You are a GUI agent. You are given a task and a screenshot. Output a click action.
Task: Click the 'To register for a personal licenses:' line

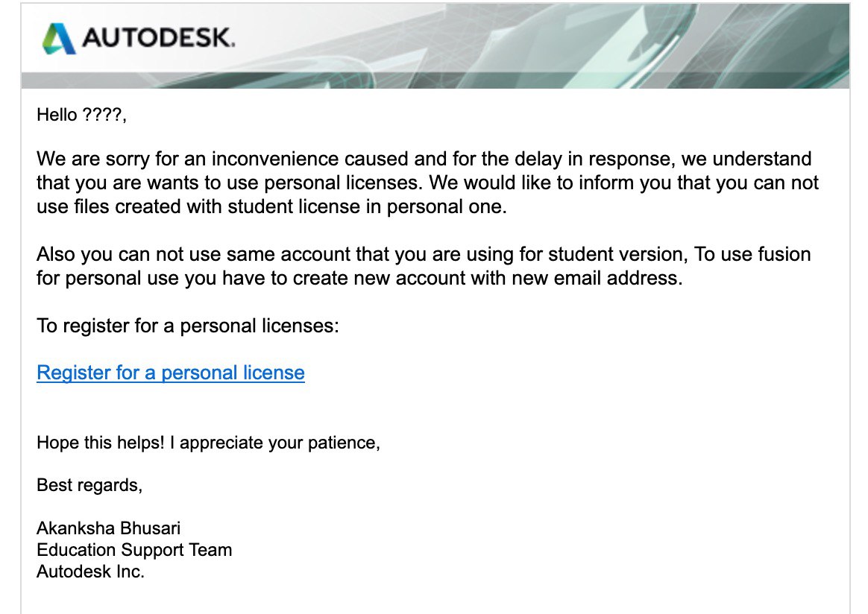click(188, 326)
